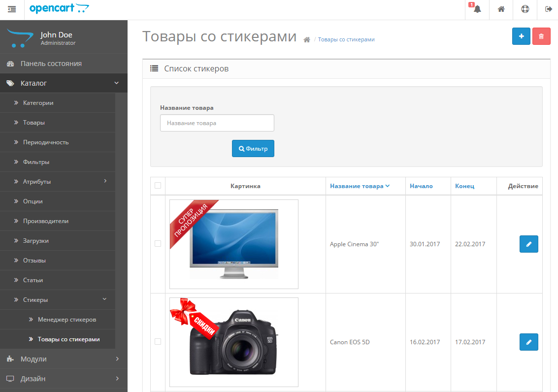Check the Apple Cinema 30" row checkbox
Image resolution: width=558 pixels, height=392 pixels.
coord(158,244)
